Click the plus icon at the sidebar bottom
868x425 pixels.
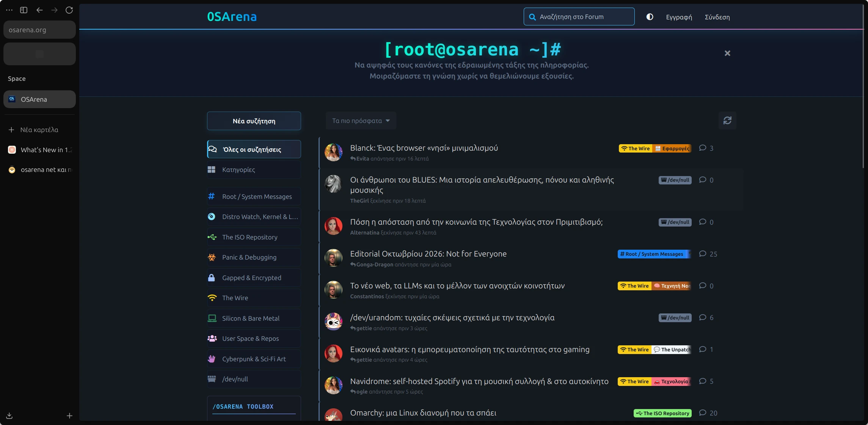pos(69,416)
